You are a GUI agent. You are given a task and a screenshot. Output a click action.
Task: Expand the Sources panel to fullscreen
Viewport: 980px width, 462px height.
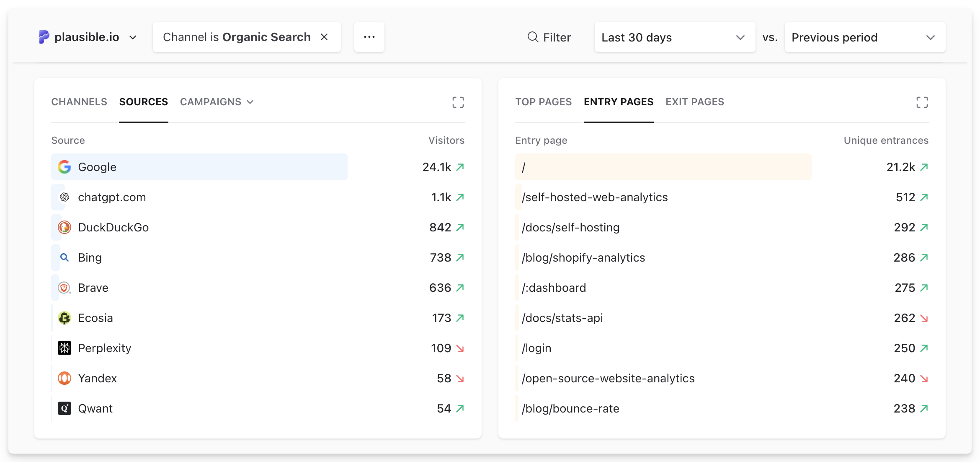(458, 102)
